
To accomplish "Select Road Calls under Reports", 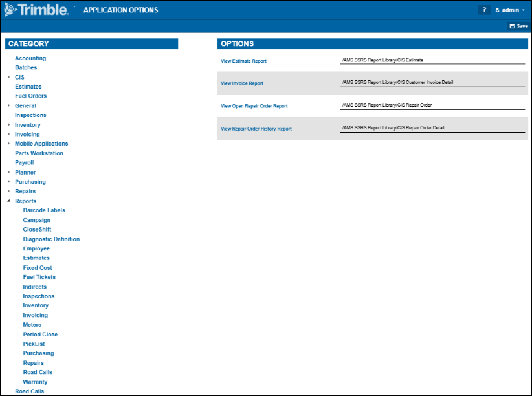I will tap(37, 372).
